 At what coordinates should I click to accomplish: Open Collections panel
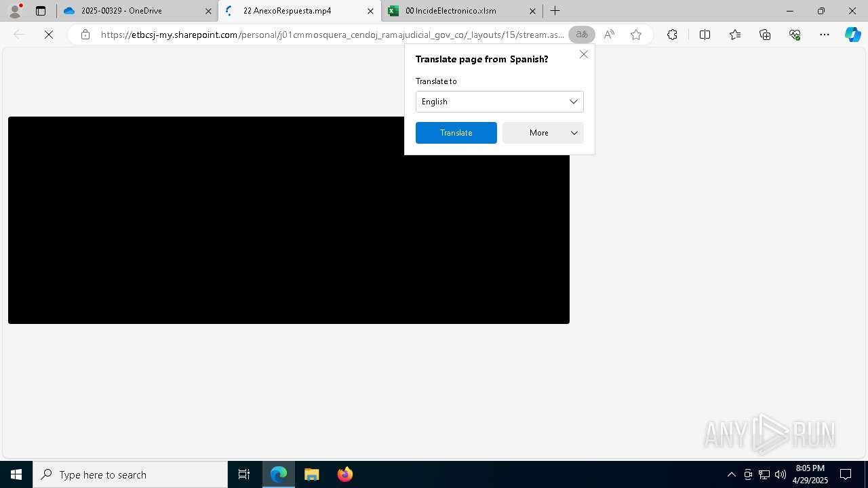click(x=765, y=35)
